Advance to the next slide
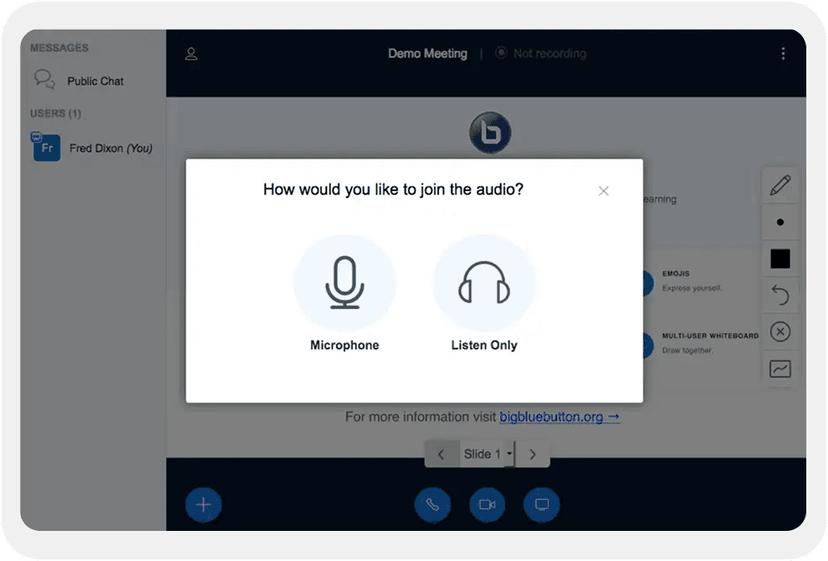Viewport: 828px width, 561px height. (x=533, y=454)
